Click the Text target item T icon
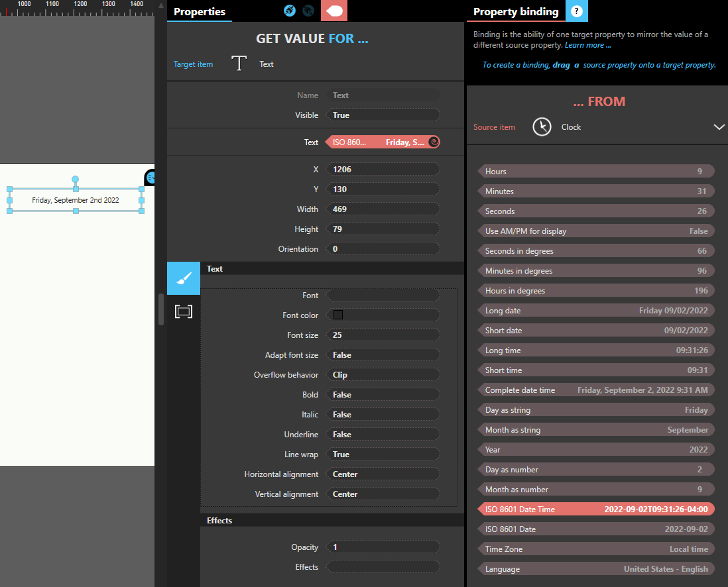This screenshot has width=728, height=587. tap(239, 64)
